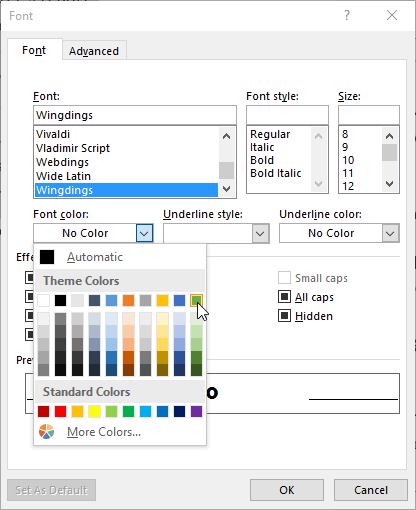Click size list scroll up arrow

click(x=389, y=136)
